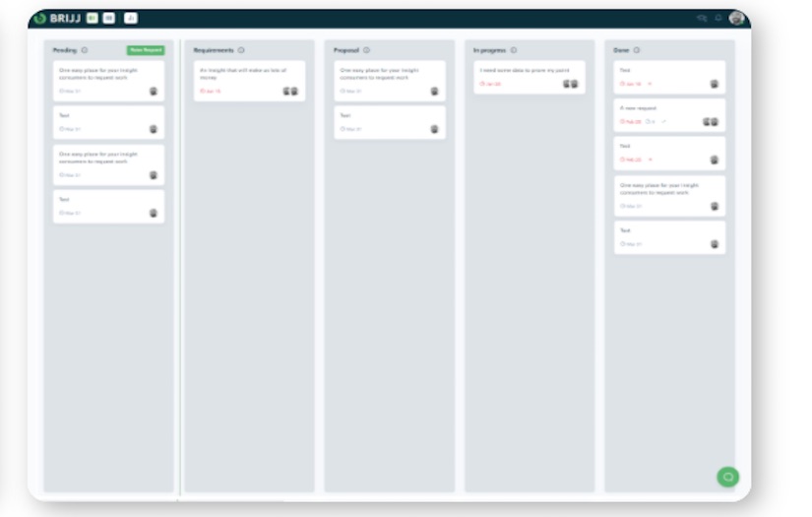The width and height of the screenshot is (812, 517).
Task: Show info for the Requirements column
Action: click(241, 50)
